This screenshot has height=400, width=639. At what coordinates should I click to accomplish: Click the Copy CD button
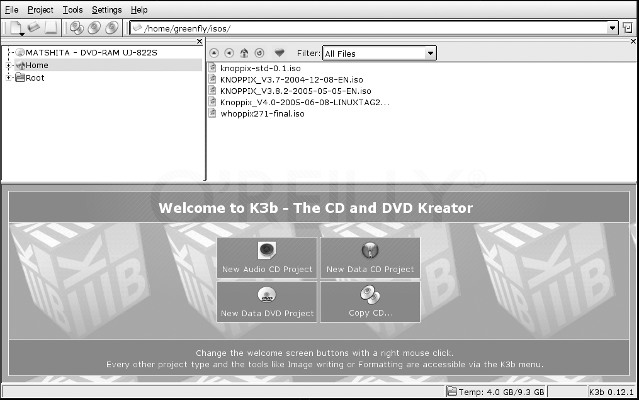pyautogui.click(x=370, y=301)
